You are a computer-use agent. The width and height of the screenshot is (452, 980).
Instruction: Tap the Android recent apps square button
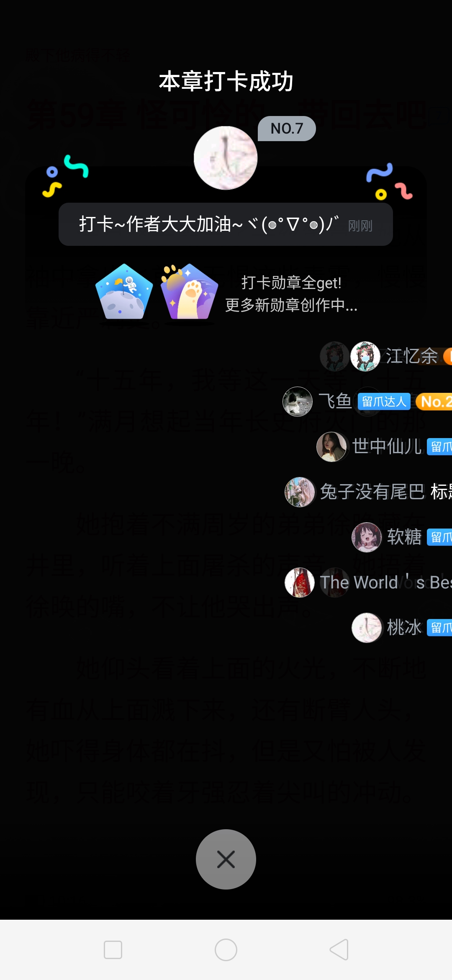[x=113, y=950]
